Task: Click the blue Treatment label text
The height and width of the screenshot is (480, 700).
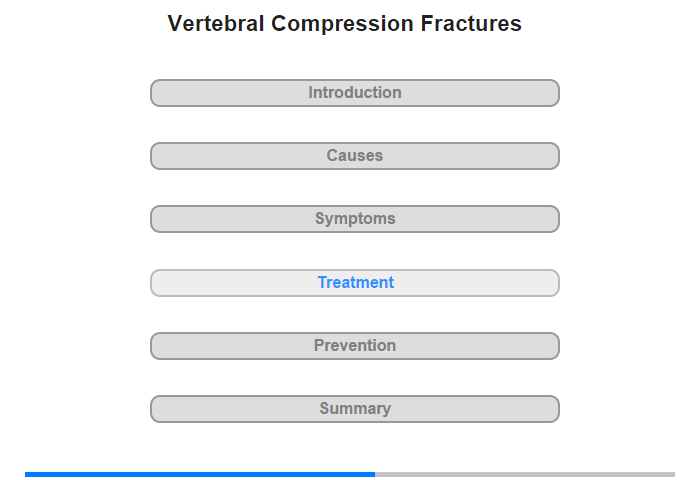Action: [355, 282]
